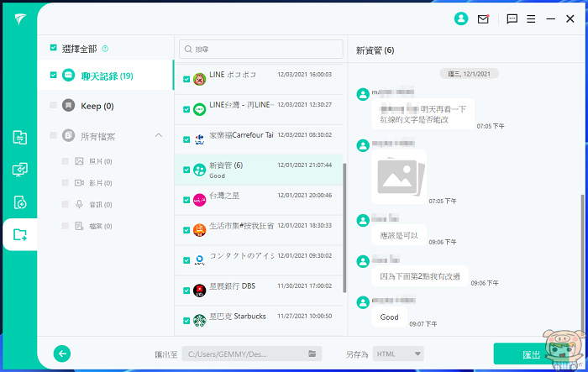Click the 匯出 export button
The height and width of the screenshot is (372, 588).
tap(531, 354)
